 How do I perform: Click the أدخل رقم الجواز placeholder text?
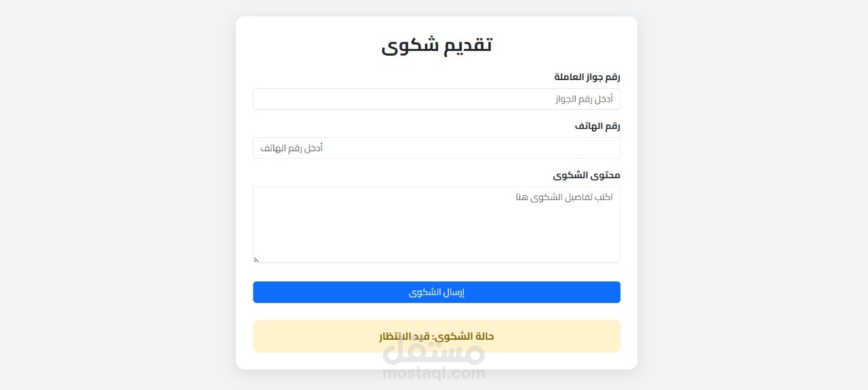[x=584, y=99]
